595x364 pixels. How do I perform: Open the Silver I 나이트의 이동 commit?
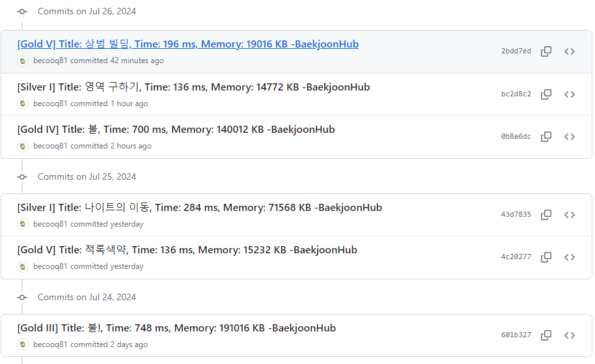coord(200,208)
